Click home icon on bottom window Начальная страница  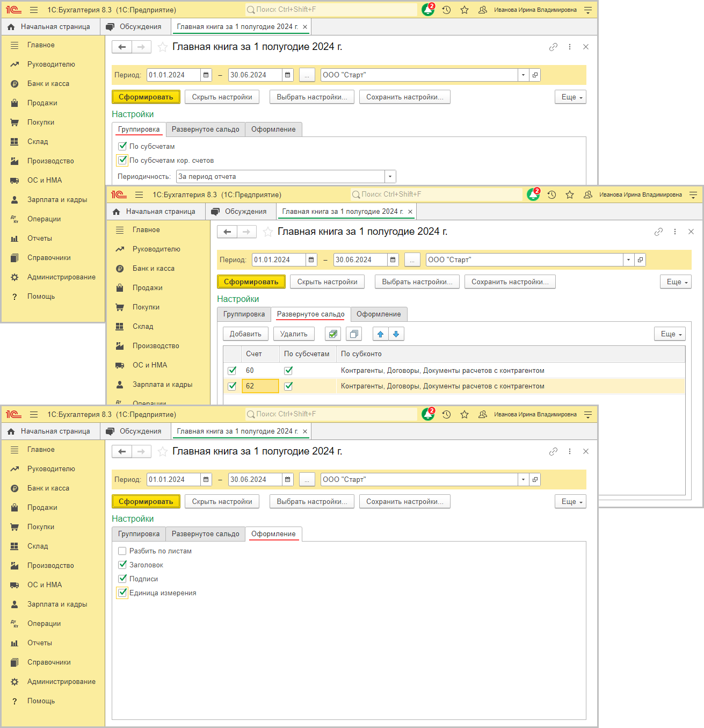[x=11, y=431]
